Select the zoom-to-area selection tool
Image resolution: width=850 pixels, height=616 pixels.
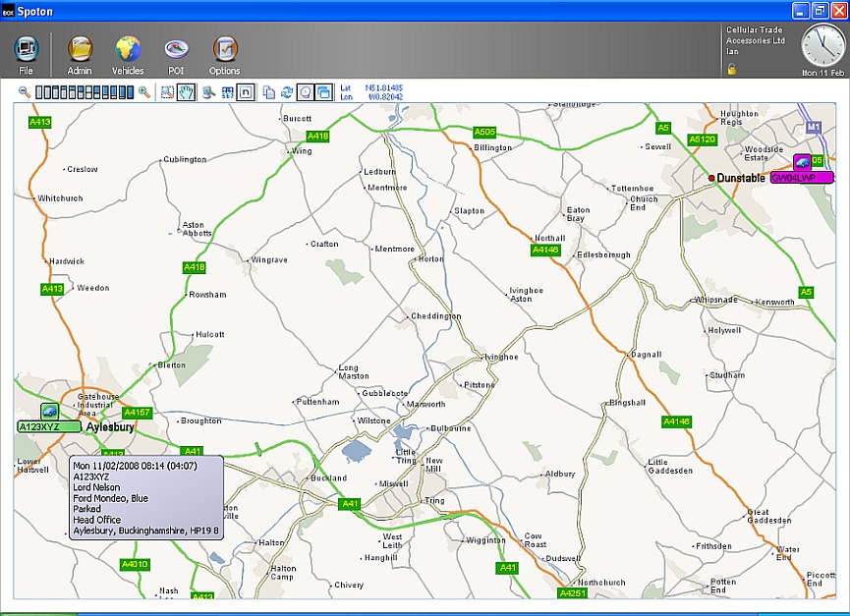click(167, 92)
